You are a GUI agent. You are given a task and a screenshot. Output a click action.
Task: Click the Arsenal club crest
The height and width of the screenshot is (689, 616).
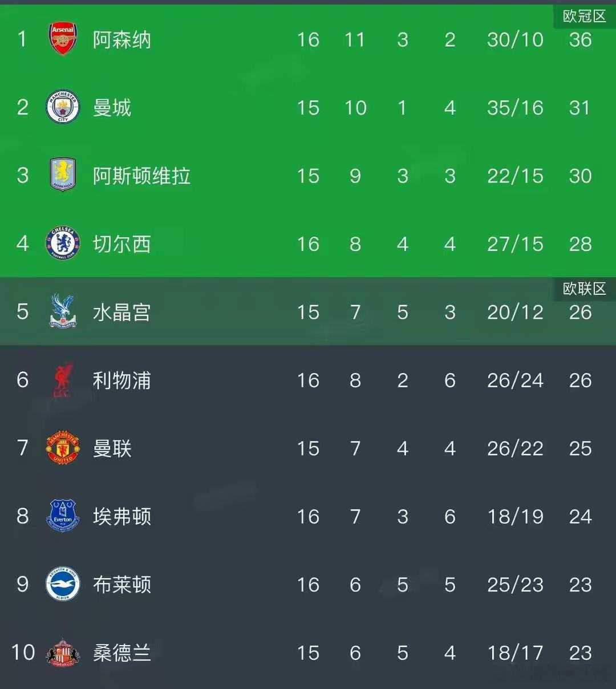click(x=63, y=39)
